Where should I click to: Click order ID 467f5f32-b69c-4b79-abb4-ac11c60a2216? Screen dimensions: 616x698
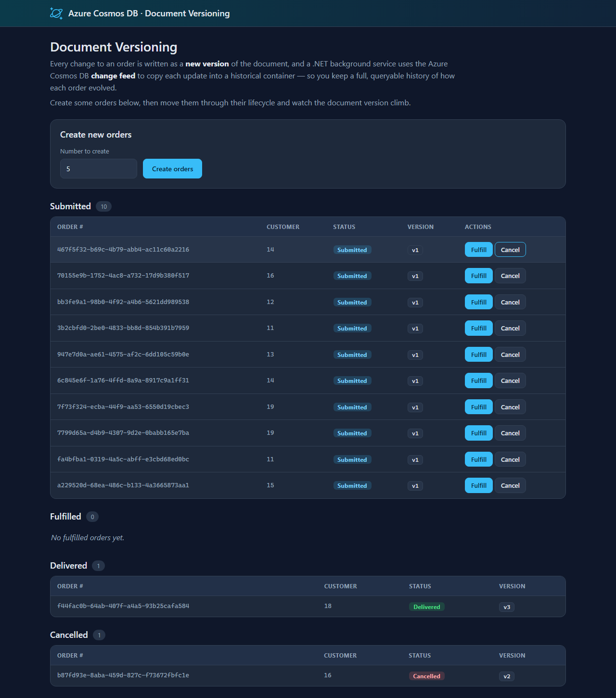click(123, 249)
